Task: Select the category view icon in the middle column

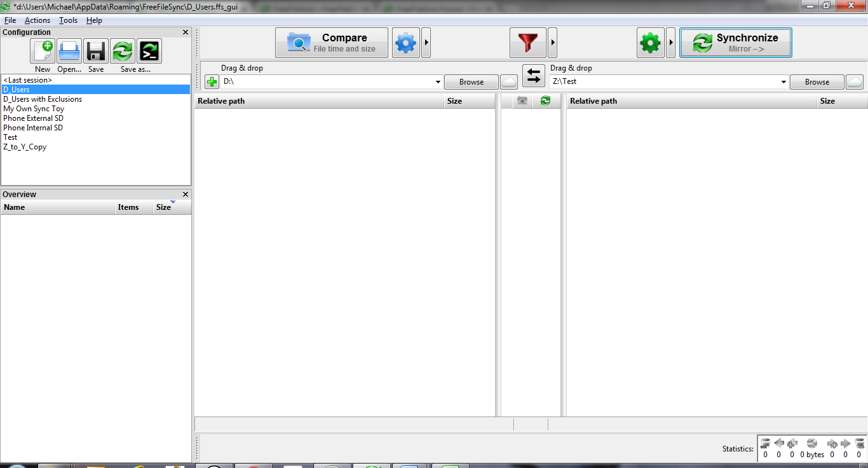Action: click(x=522, y=100)
